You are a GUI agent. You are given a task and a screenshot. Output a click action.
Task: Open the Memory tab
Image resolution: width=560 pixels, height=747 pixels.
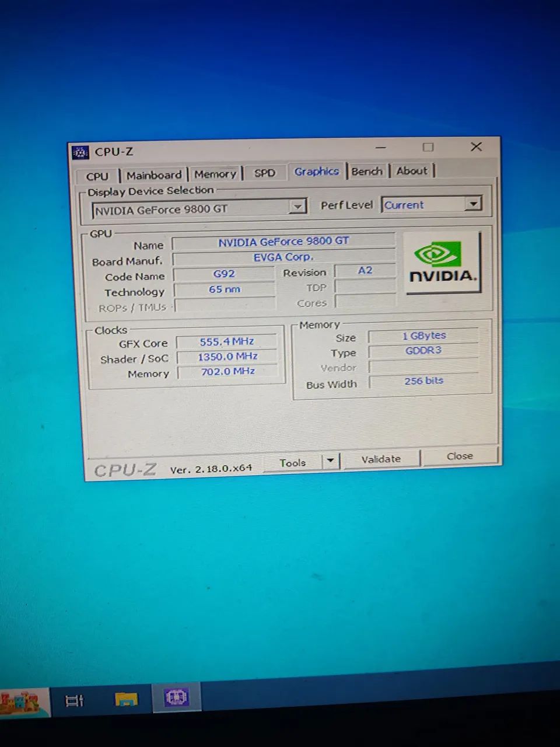[x=215, y=174]
